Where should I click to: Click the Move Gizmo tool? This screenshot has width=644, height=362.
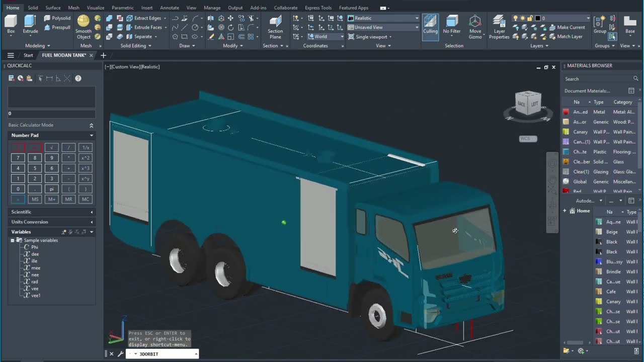click(x=475, y=27)
